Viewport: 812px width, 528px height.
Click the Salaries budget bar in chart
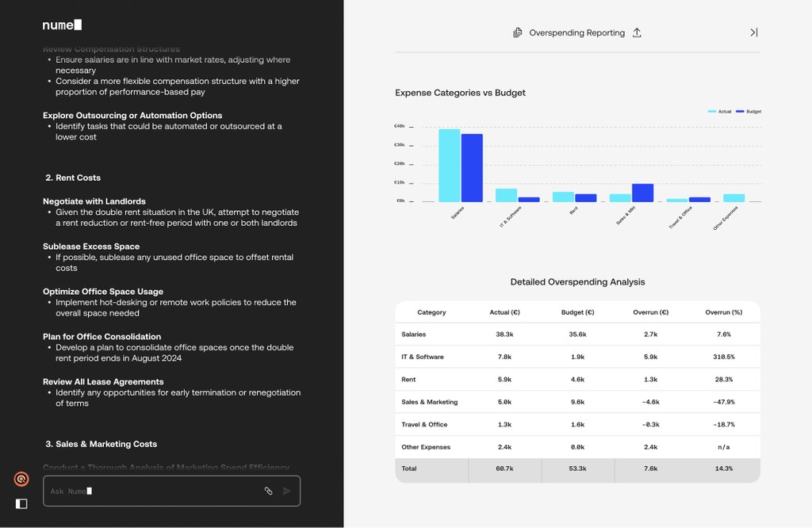472,168
